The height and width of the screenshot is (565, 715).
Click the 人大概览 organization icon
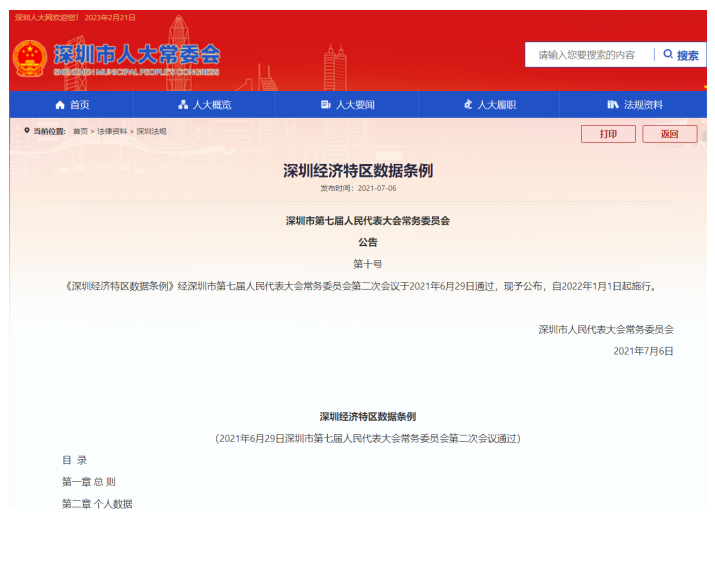click(183, 105)
